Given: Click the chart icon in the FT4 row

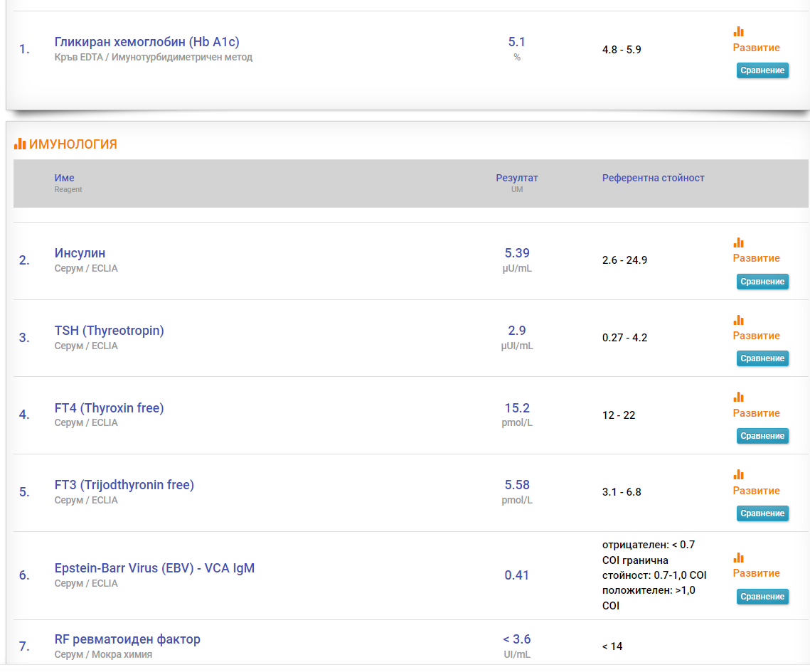Looking at the screenshot, I should (x=738, y=398).
